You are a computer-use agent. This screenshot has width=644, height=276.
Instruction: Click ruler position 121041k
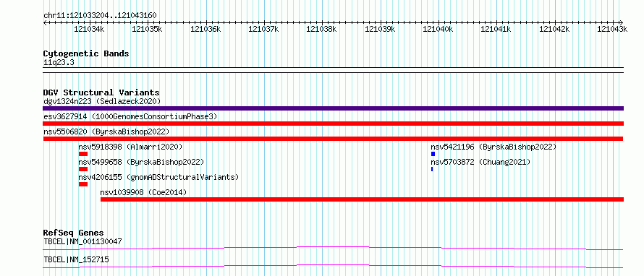click(496, 29)
